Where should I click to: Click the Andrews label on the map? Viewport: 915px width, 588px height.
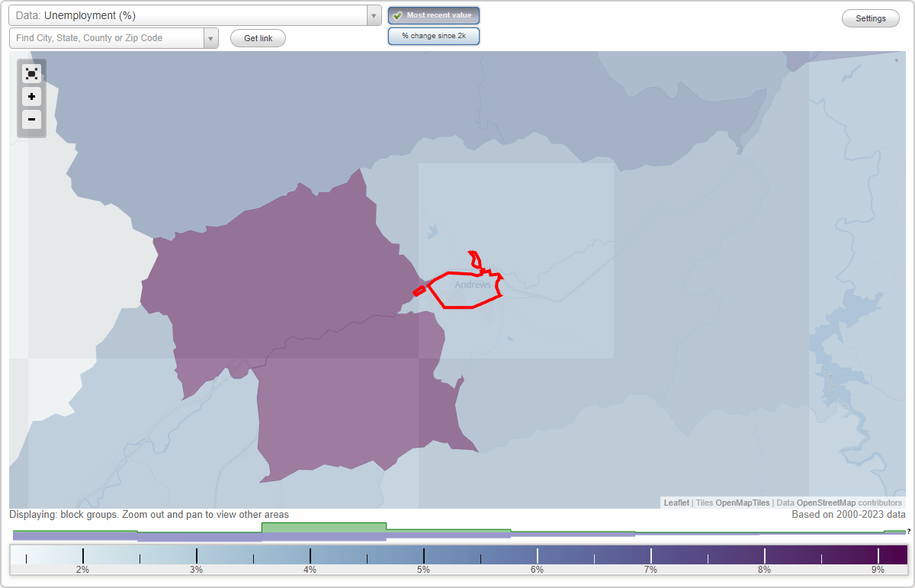coord(473,284)
